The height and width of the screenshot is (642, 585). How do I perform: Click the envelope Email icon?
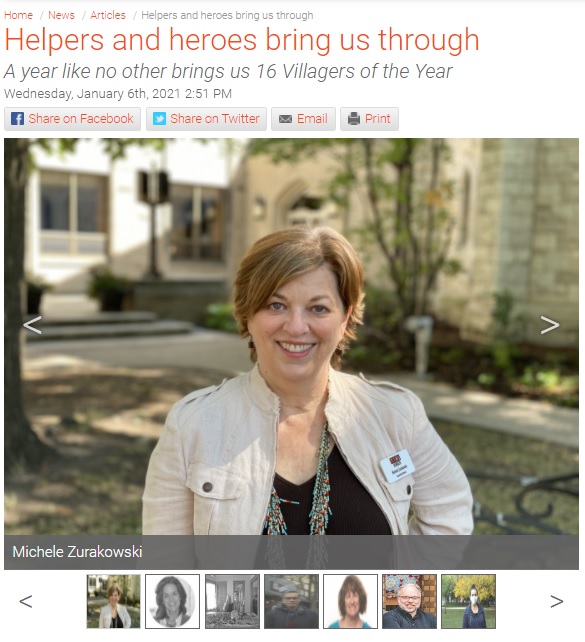[x=285, y=119]
